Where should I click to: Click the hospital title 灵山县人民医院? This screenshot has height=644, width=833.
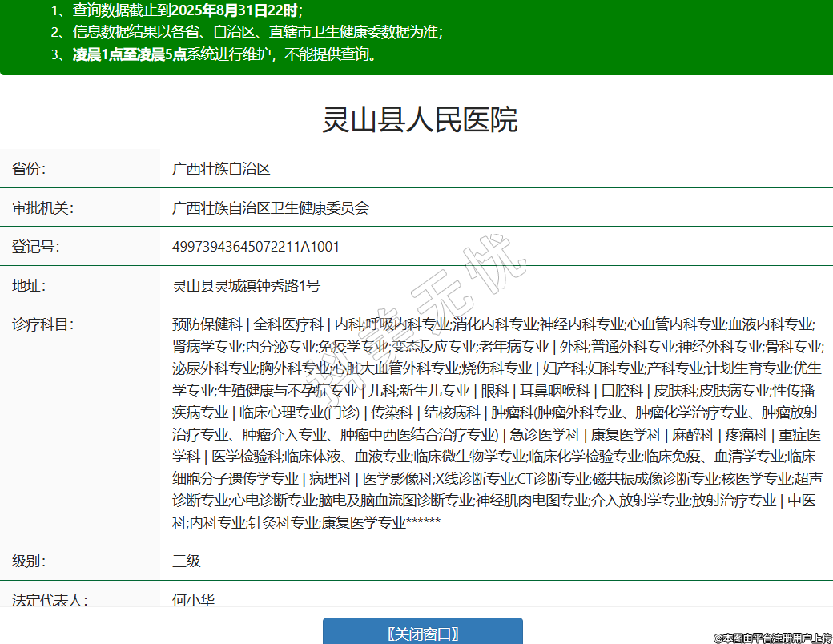419,120
